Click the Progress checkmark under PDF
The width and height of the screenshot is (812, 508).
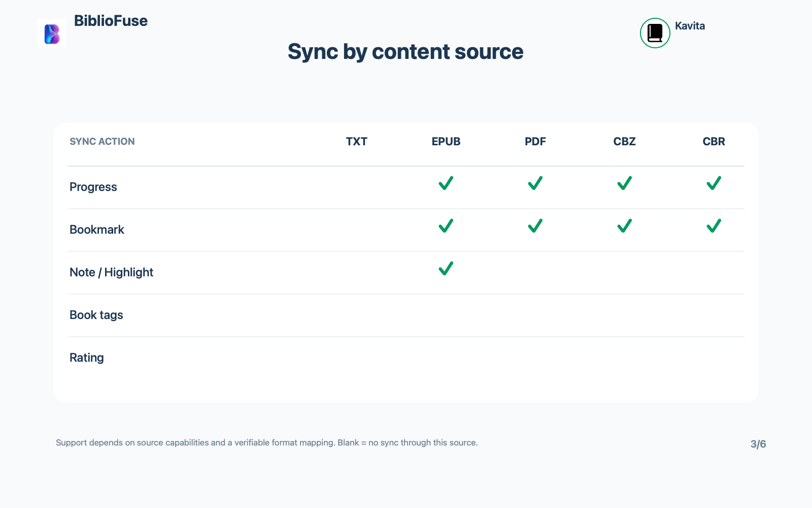pyautogui.click(x=535, y=183)
